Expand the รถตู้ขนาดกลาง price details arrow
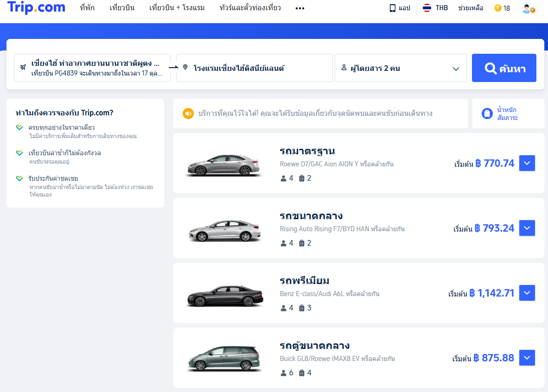Screen dimensions: 548x392 click(x=527, y=358)
